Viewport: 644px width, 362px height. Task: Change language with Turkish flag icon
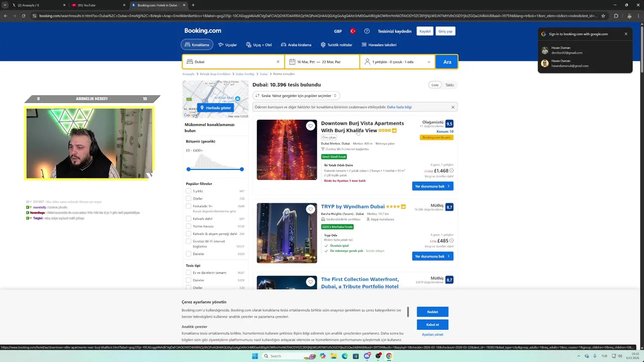click(x=353, y=31)
